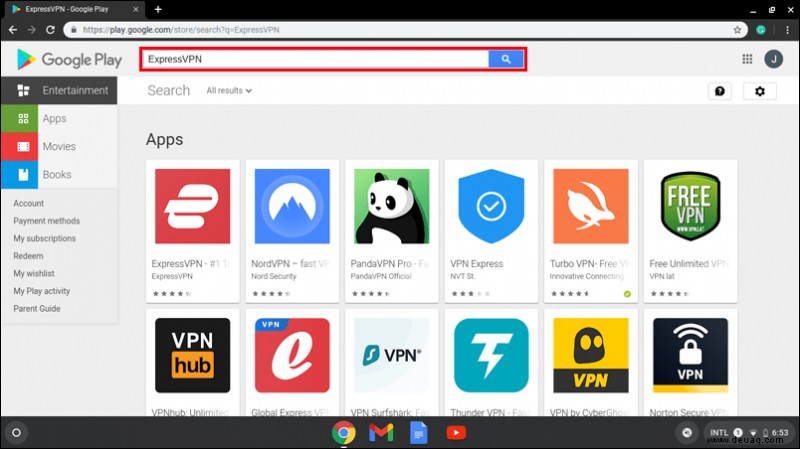Open the J account avatar
This screenshot has height=449, width=800.
(x=773, y=59)
